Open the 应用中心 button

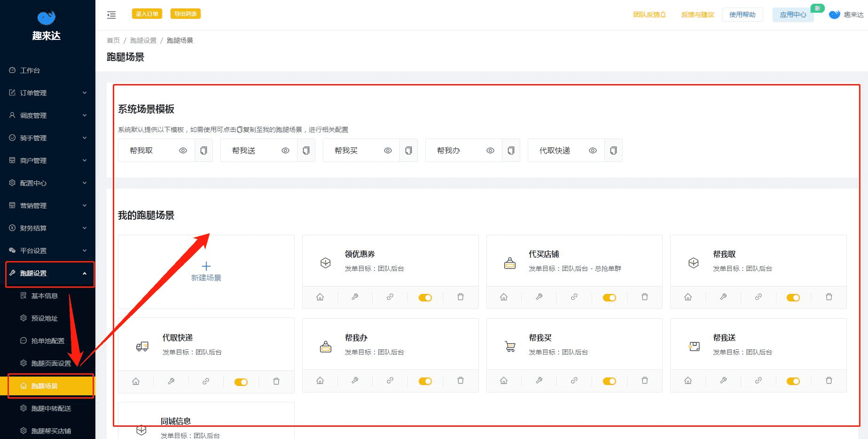793,15
